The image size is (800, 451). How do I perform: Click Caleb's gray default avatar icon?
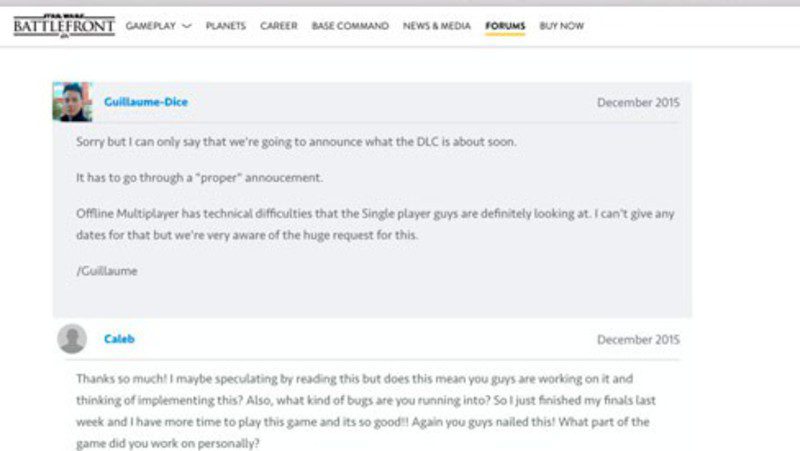point(72,339)
